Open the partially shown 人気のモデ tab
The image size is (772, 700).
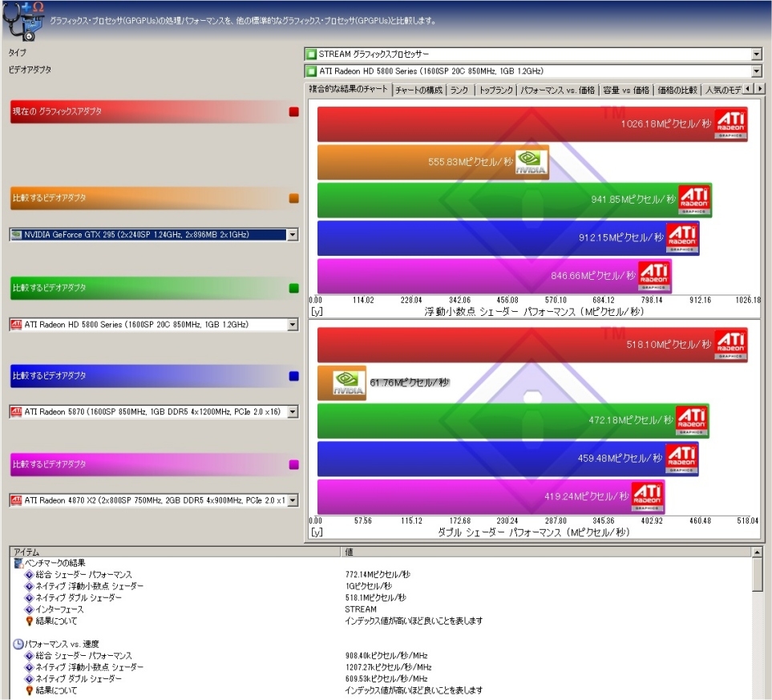tap(722, 90)
